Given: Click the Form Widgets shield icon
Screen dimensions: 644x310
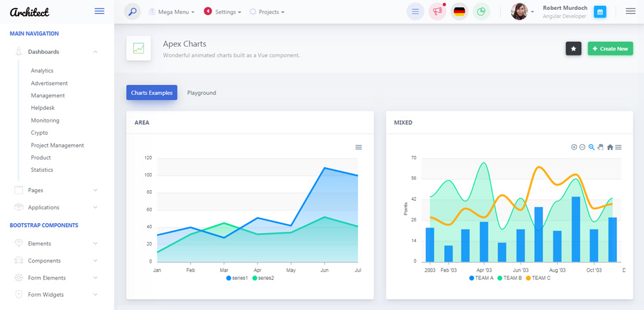Looking at the screenshot, I should coord(18,294).
